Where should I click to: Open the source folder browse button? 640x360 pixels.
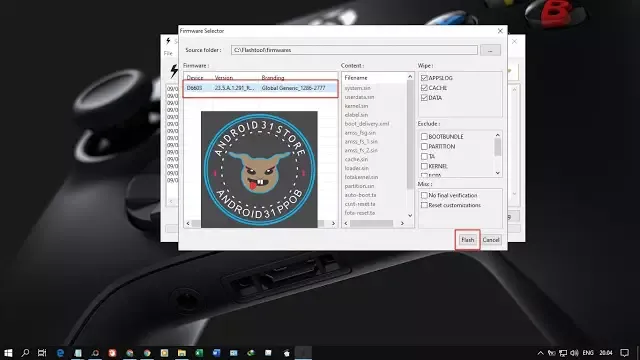pos(490,50)
